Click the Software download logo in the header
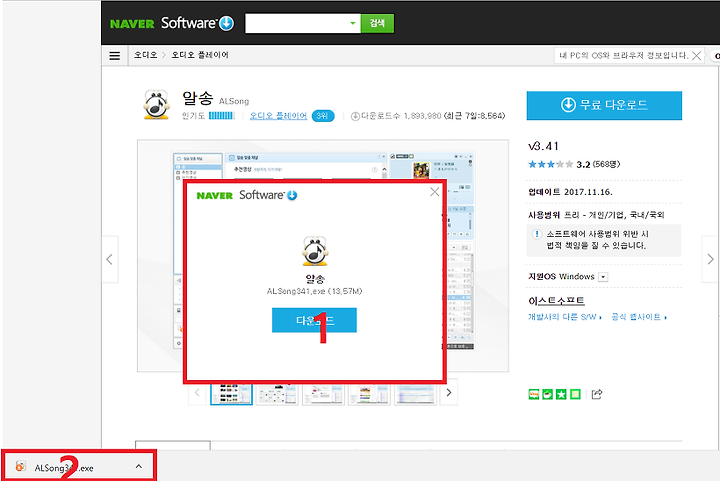This screenshot has height=481, width=720. (197, 23)
